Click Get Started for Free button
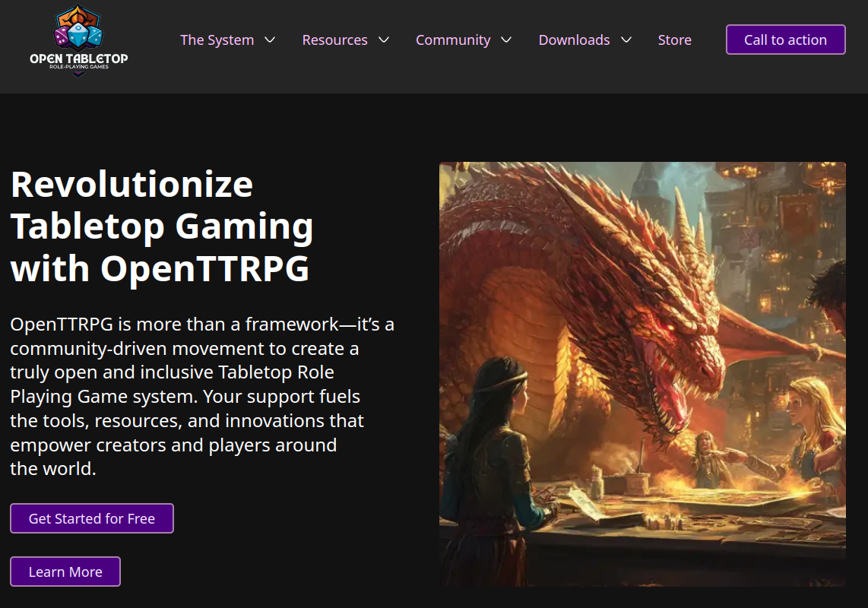 pyautogui.click(x=92, y=518)
